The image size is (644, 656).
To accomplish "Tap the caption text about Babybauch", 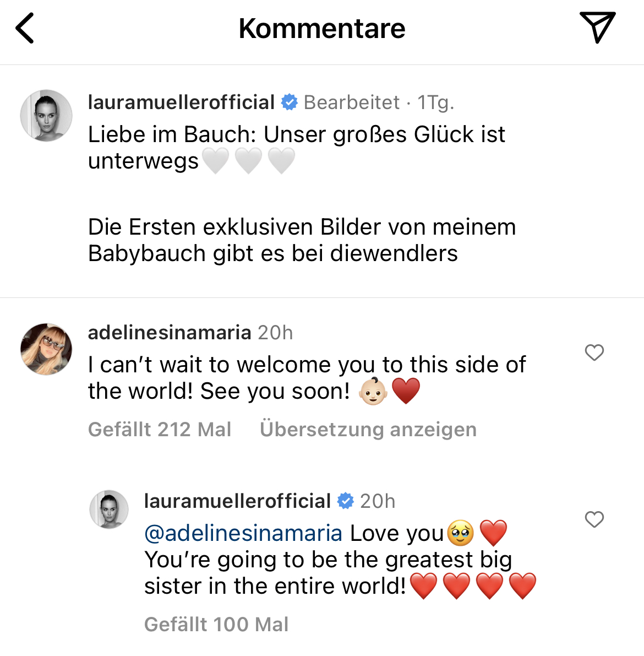I will click(302, 240).
